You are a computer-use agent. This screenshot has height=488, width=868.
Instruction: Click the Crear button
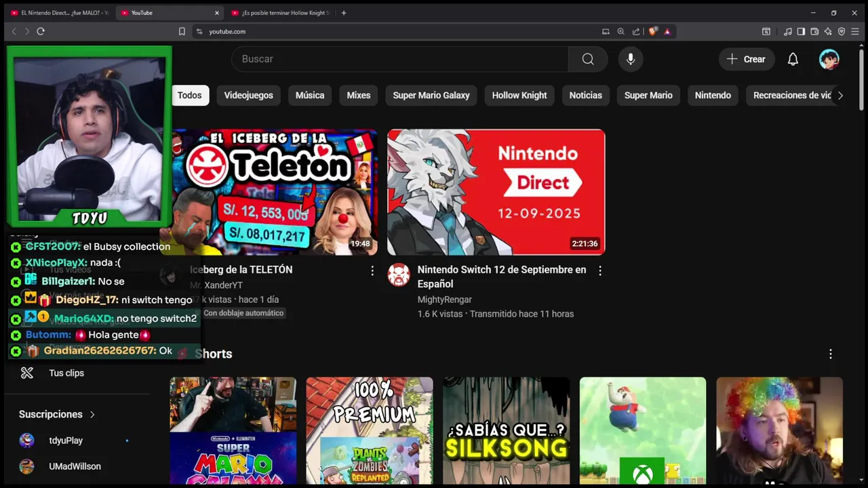click(x=746, y=59)
